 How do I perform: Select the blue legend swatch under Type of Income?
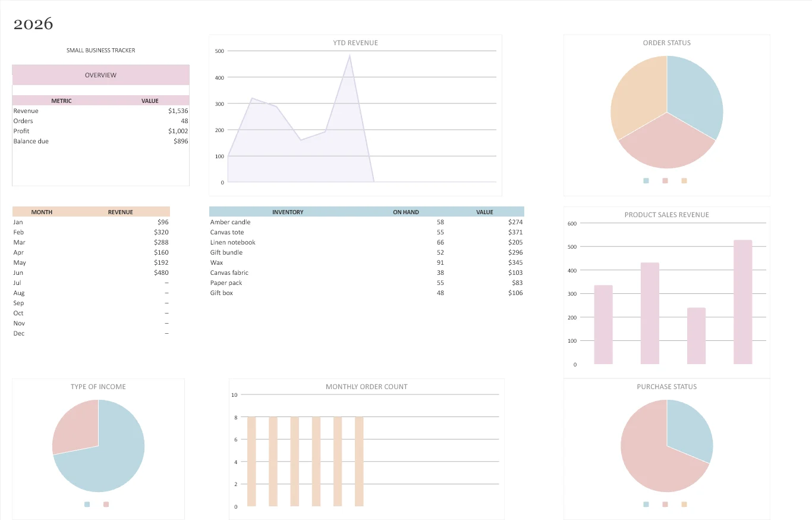87,504
